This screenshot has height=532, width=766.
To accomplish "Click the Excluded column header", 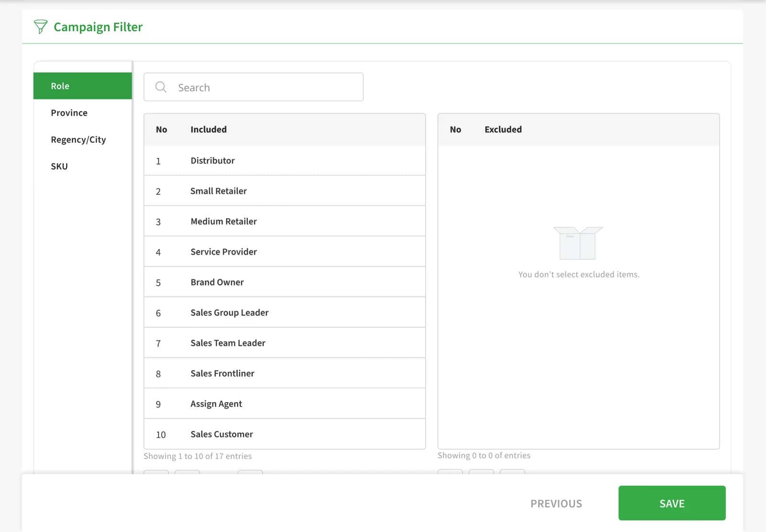I will [503, 130].
